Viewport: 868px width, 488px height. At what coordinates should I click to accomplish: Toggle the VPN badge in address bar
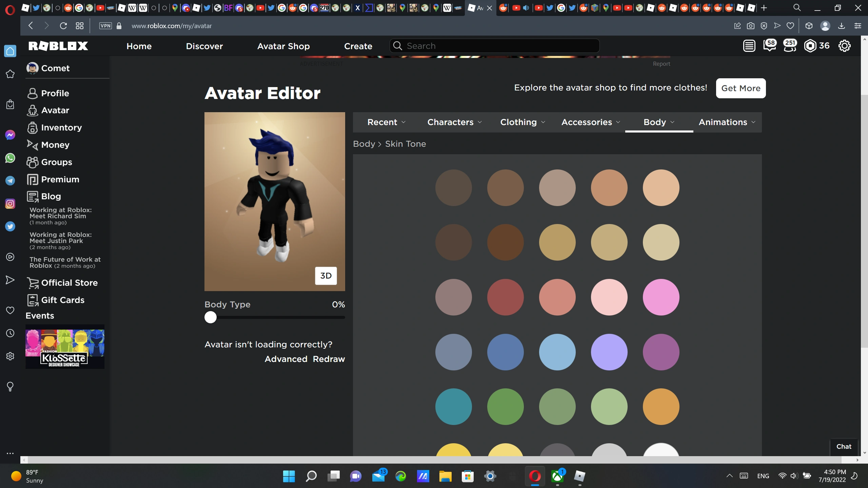point(105,26)
